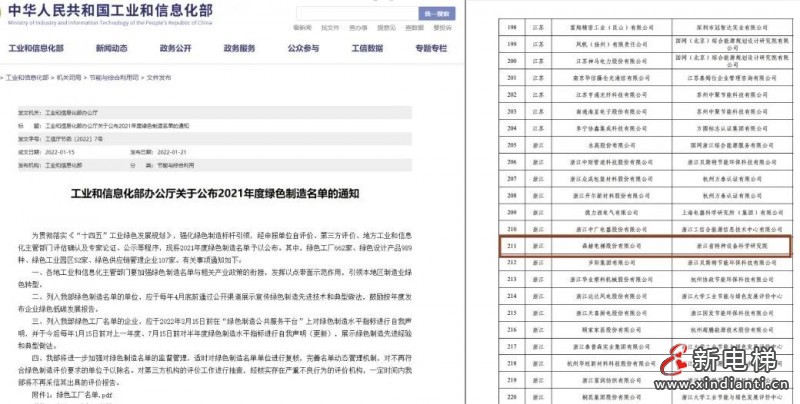Click row number 220 in the table
The height and width of the screenshot is (404, 800).
(512, 397)
